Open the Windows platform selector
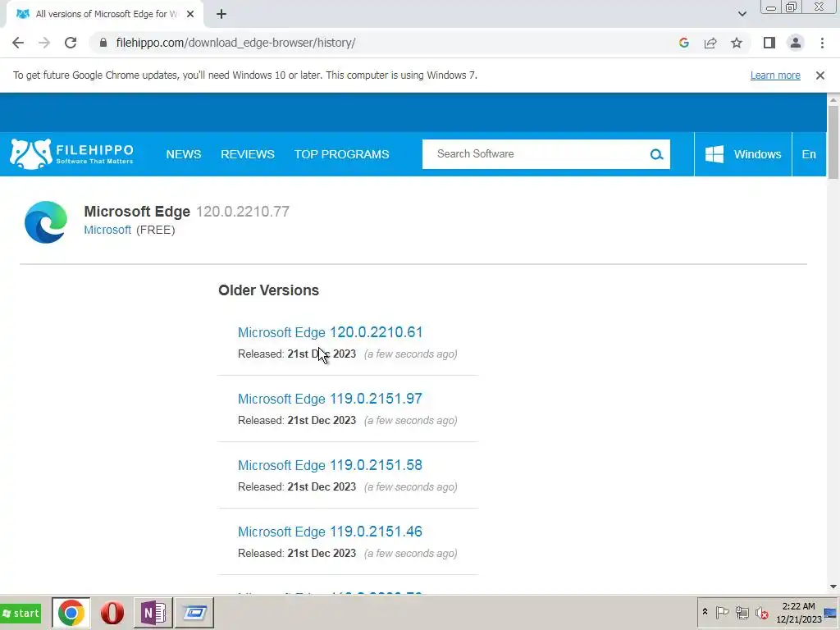The width and height of the screenshot is (840, 630). tap(742, 154)
